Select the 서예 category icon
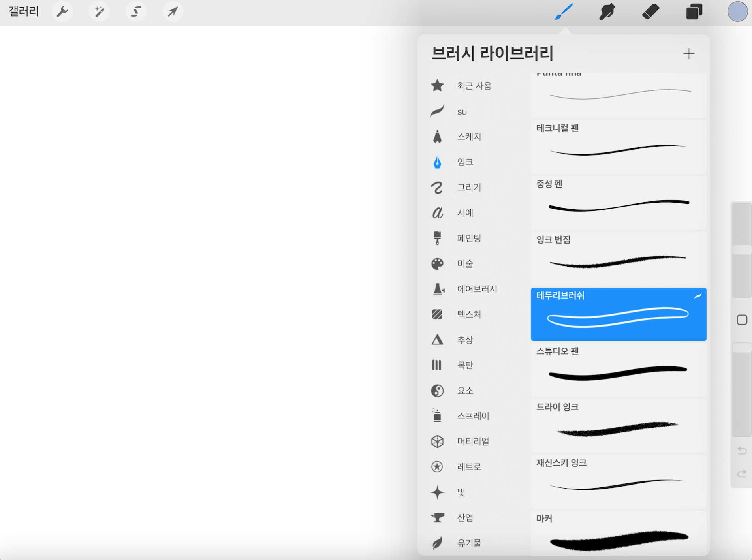 [x=437, y=213]
